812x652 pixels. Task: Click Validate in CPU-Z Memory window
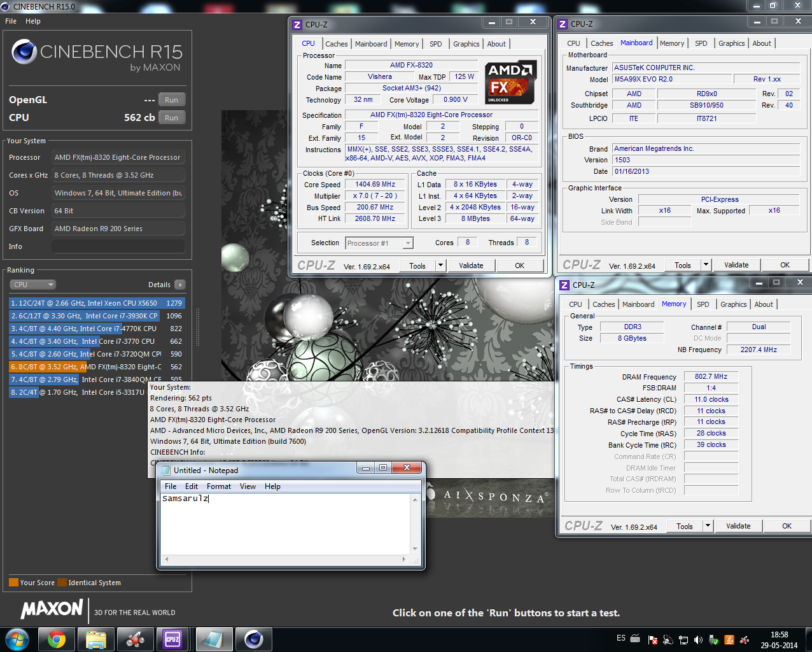(738, 526)
